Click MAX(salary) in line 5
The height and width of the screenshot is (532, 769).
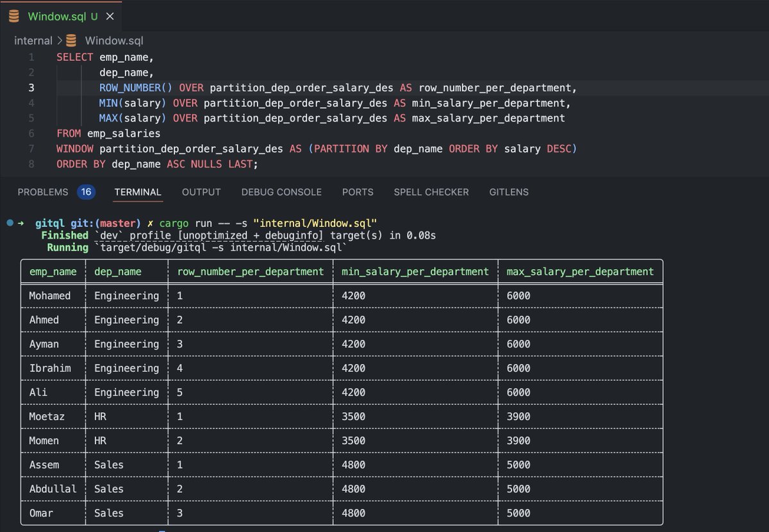[x=133, y=119]
